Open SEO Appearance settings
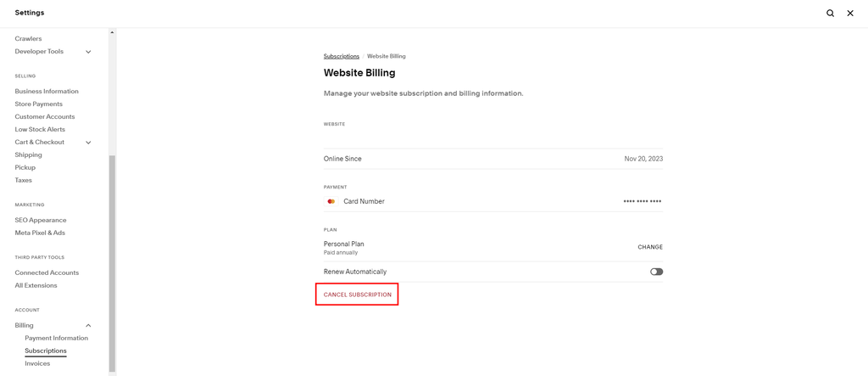The image size is (868, 376). tap(41, 220)
